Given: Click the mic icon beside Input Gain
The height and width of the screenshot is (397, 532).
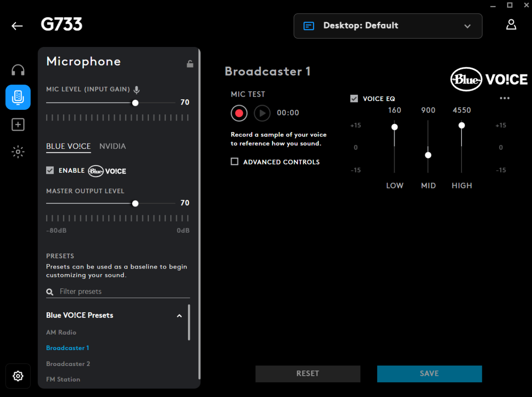Looking at the screenshot, I should pos(137,90).
